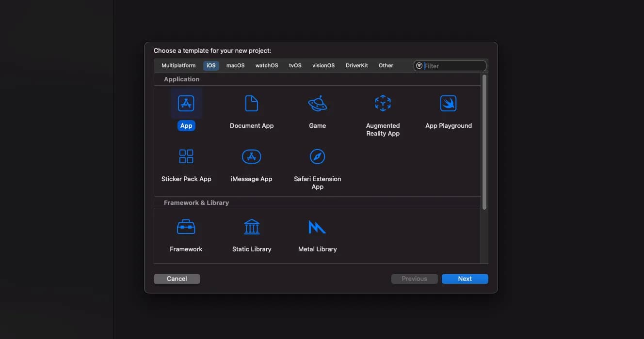Pick the Game template with UFO icon

click(x=317, y=104)
